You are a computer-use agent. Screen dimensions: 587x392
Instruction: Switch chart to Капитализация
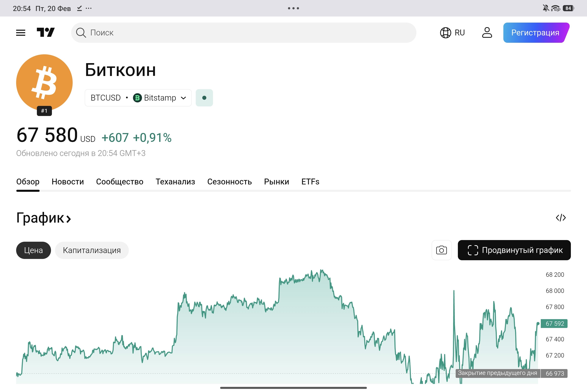point(92,250)
